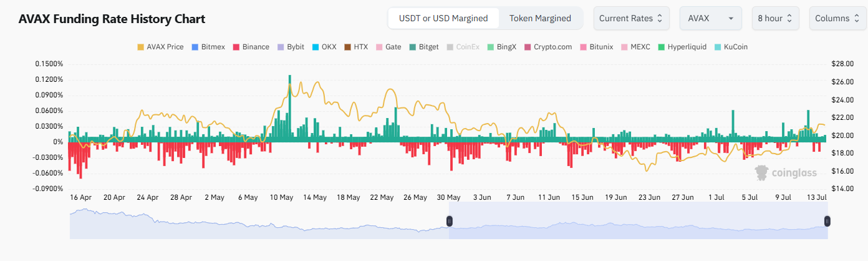Image resolution: width=868 pixels, height=261 pixels.
Task: Toggle OKX series in legend
Action: click(x=324, y=47)
